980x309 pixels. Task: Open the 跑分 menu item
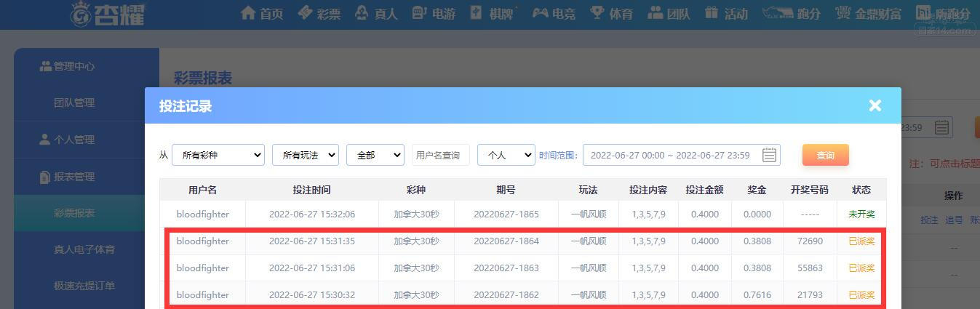tap(792, 13)
